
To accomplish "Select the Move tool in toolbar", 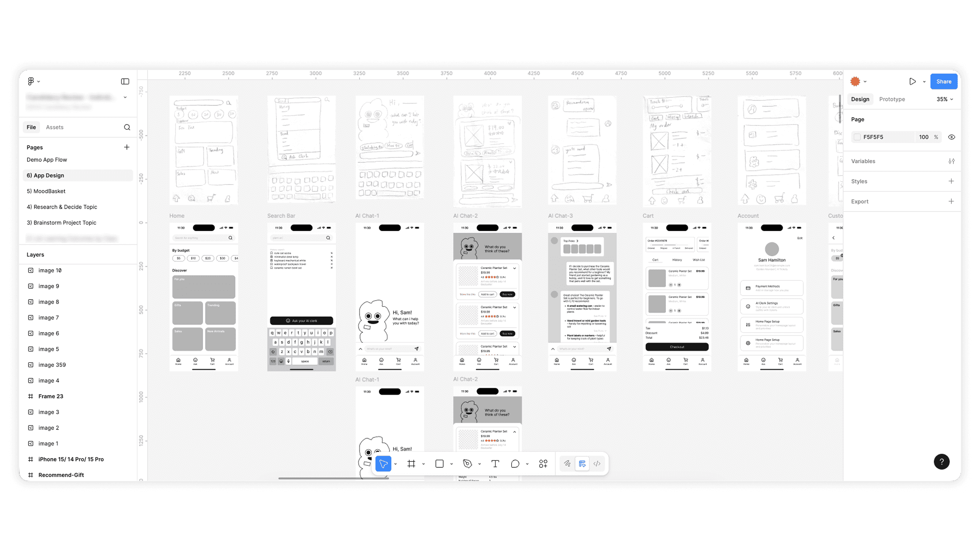I will click(383, 464).
